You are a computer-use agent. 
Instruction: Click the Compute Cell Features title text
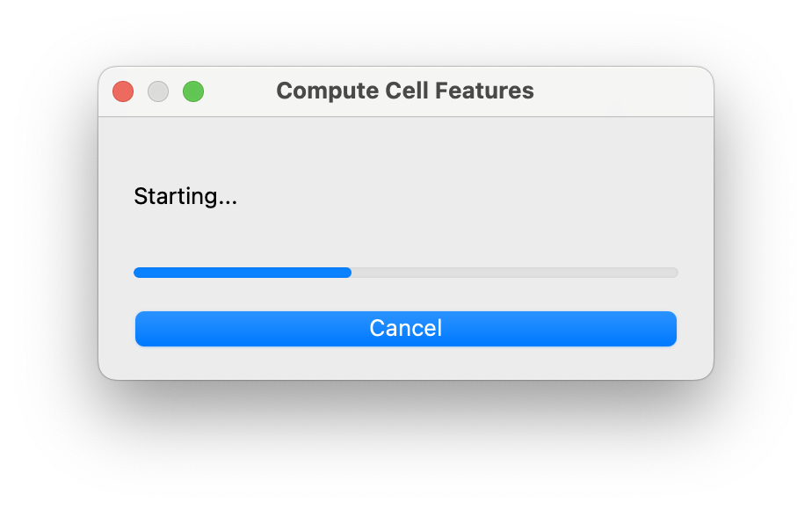405,91
